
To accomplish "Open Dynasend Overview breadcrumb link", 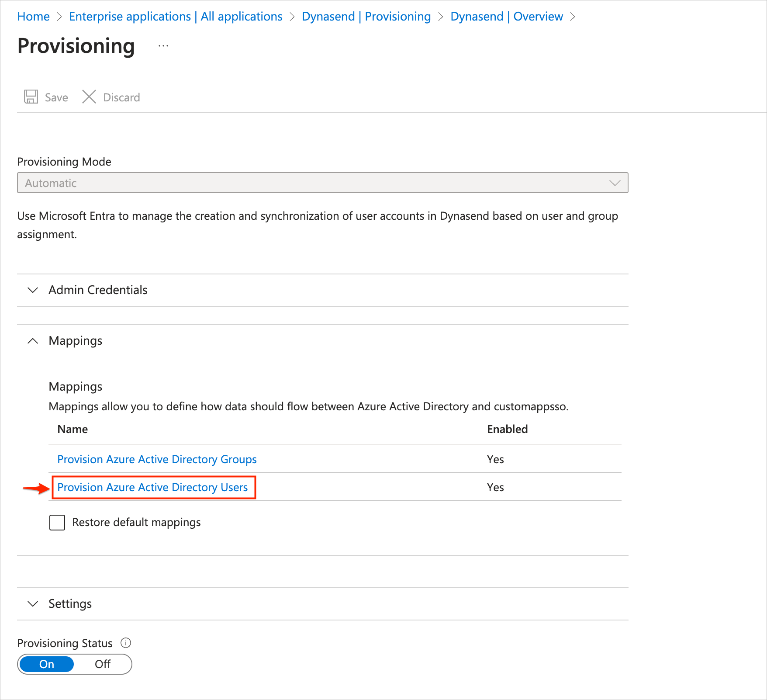I will pos(506,17).
